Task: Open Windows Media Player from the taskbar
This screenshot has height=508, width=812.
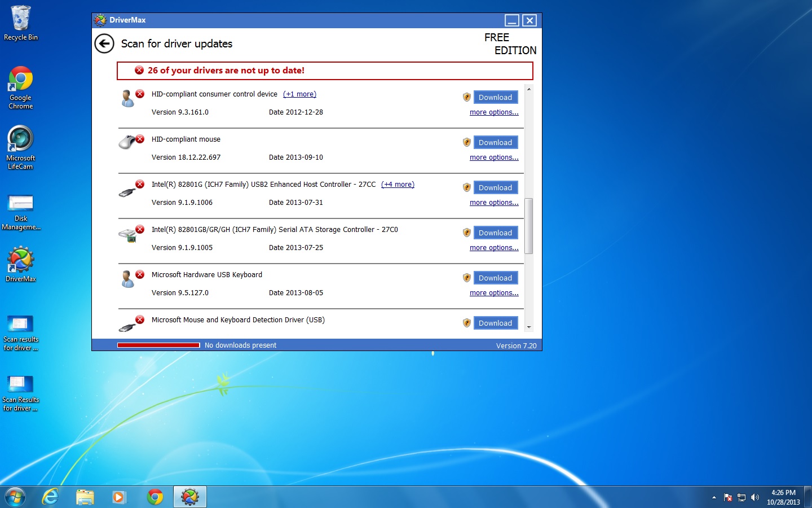Action: [119, 497]
